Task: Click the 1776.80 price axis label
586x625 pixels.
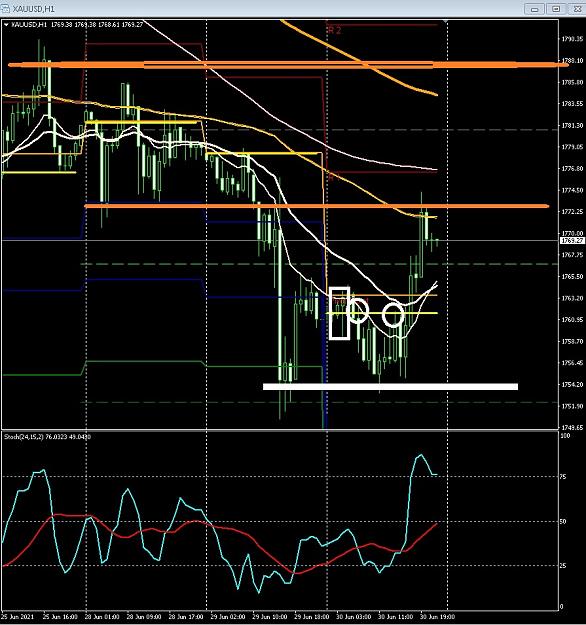Action: coord(572,169)
